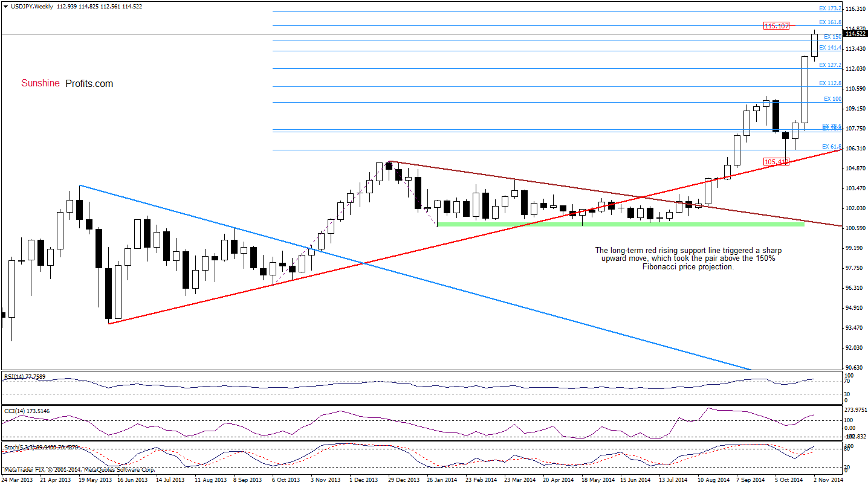Click the EX 61.8 Fibonacci label
Screen dimensions: 868x485
coord(831,147)
